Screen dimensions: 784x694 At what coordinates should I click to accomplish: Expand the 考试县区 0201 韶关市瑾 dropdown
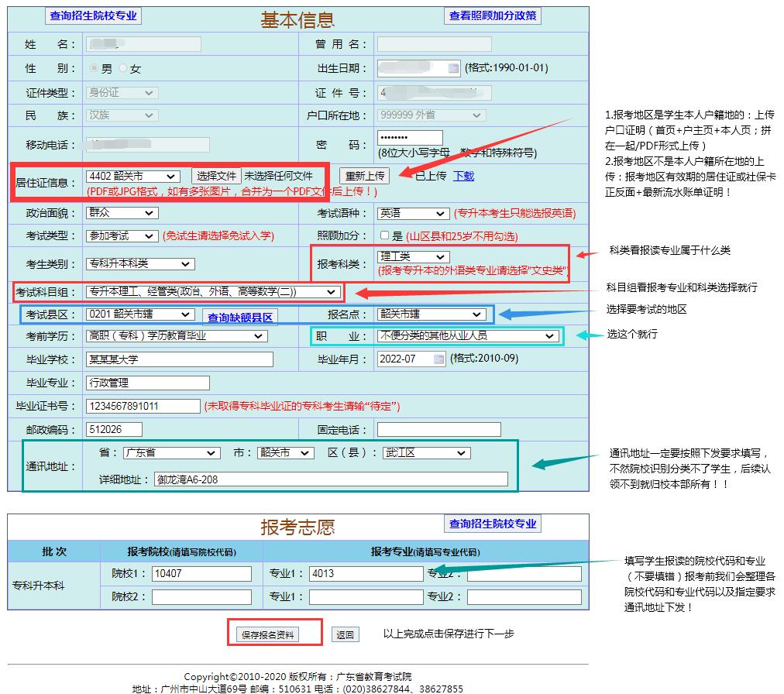[x=140, y=314]
